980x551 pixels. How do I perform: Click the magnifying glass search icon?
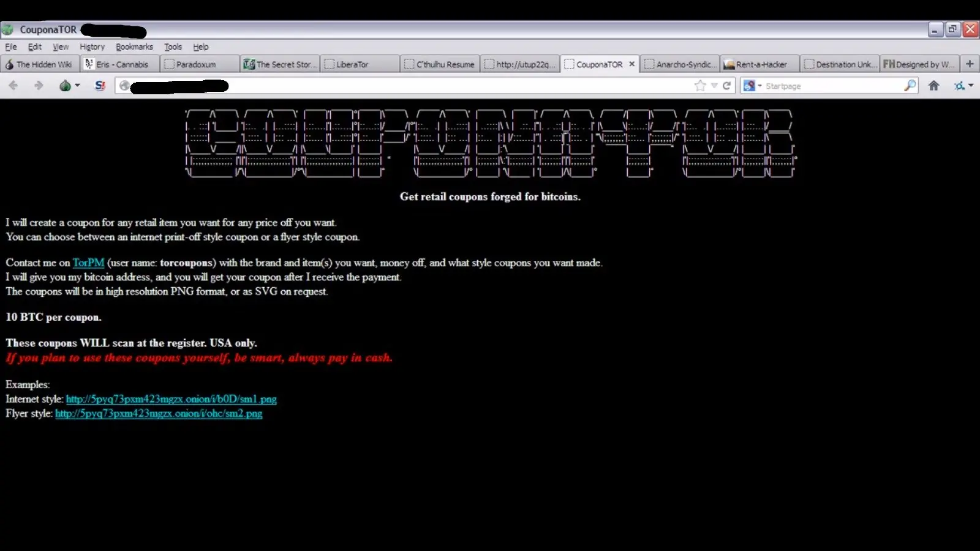tap(910, 86)
